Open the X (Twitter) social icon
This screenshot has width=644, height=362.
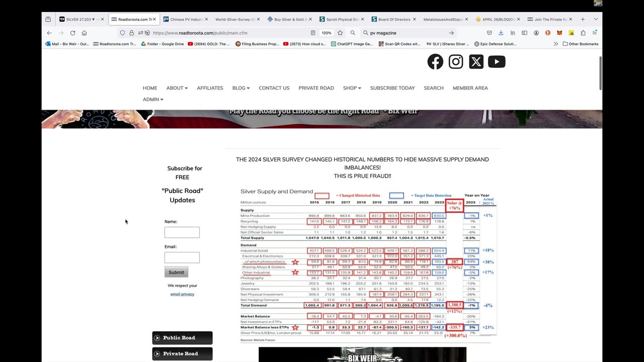coord(476,62)
